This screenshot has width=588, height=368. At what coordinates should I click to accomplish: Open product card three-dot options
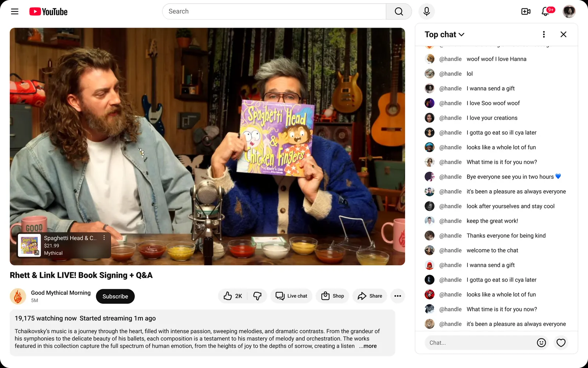pos(104,238)
